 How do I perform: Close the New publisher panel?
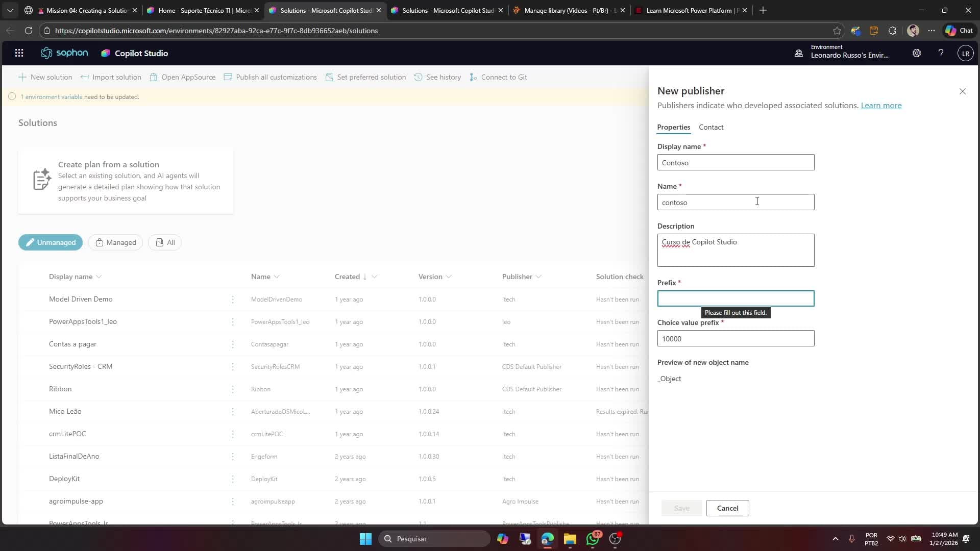pyautogui.click(x=962, y=91)
